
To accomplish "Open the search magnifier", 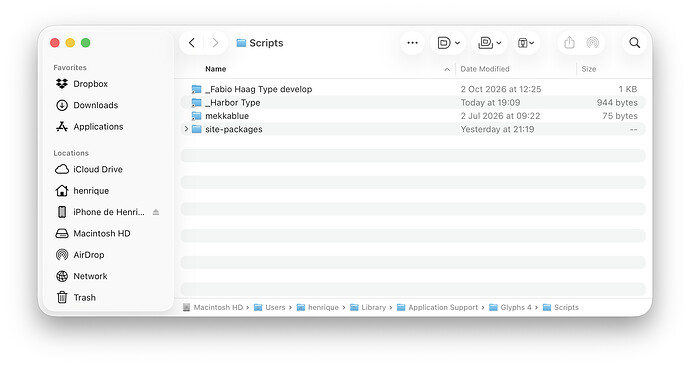I will (635, 43).
